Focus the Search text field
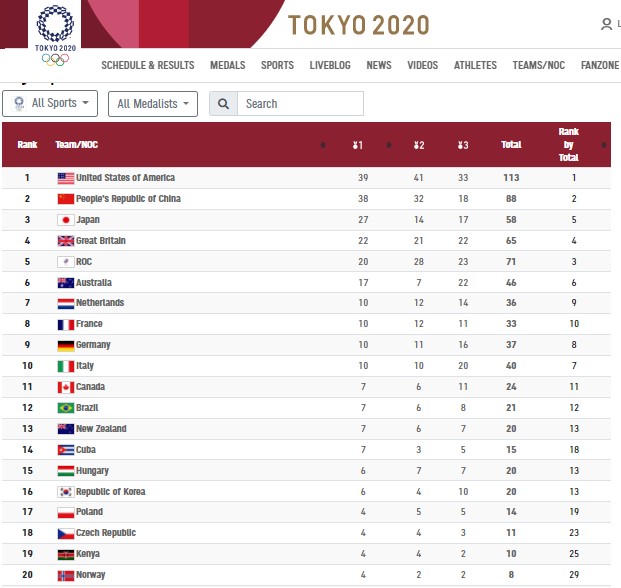The image size is (621, 588). (300, 104)
